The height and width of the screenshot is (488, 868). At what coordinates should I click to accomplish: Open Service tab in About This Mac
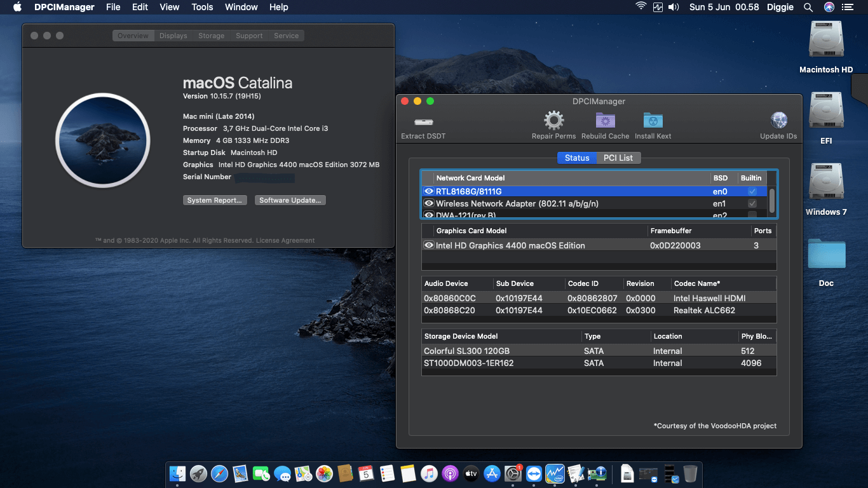(x=286, y=36)
